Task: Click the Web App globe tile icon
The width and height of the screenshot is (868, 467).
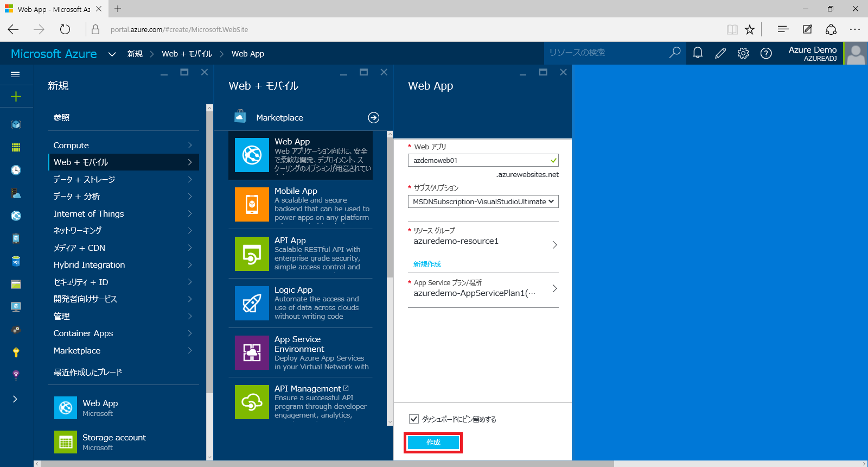Action: [252, 155]
